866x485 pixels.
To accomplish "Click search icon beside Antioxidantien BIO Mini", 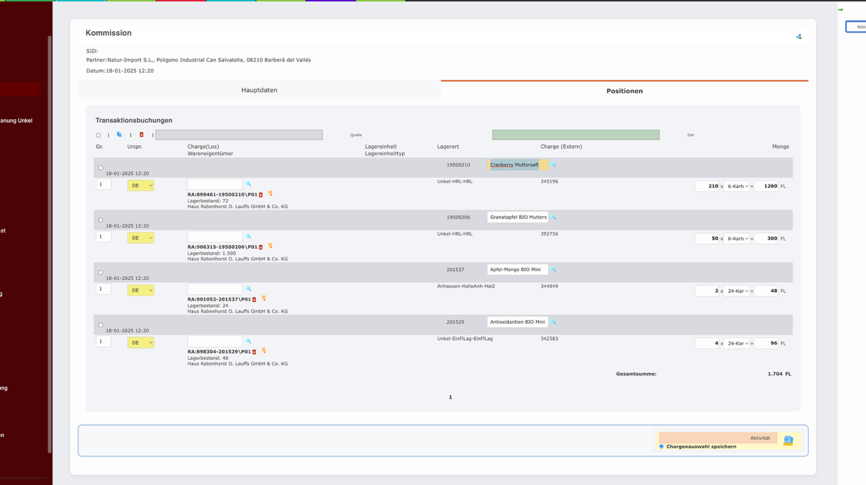I will pyautogui.click(x=554, y=322).
